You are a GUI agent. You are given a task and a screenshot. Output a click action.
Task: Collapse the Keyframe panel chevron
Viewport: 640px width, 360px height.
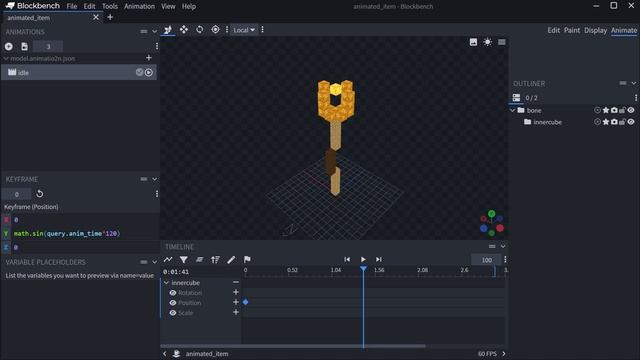(154, 179)
